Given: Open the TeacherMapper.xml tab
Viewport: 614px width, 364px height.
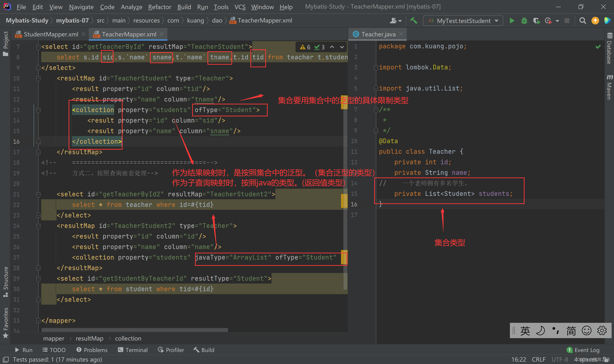Looking at the screenshot, I should coord(128,34).
